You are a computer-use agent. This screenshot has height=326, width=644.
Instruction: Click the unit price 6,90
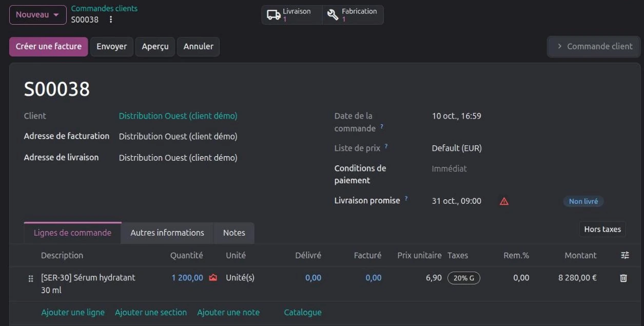click(x=434, y=278)
